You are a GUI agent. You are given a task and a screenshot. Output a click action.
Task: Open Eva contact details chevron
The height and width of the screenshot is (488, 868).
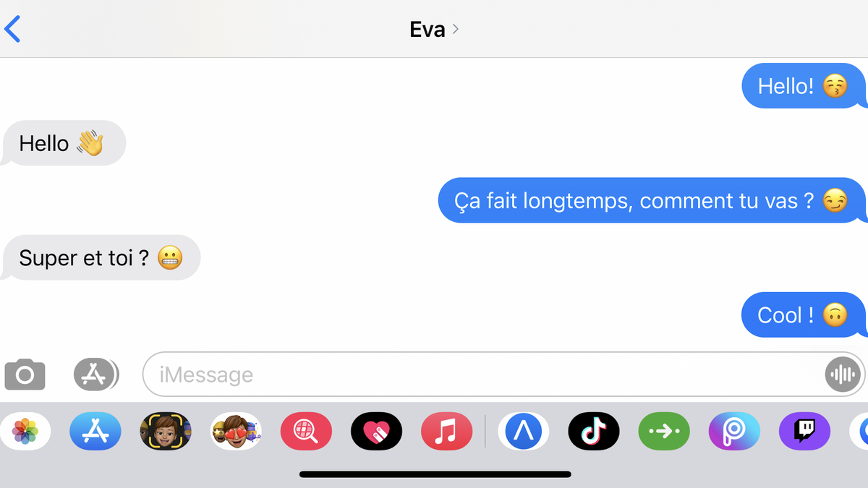(x=455, y=29)
